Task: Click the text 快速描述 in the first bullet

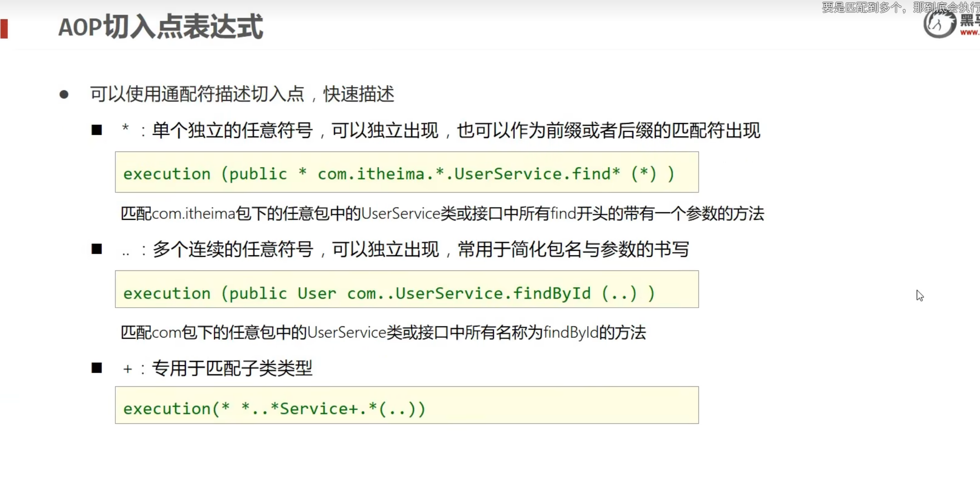Action: (x=358, y=94)
